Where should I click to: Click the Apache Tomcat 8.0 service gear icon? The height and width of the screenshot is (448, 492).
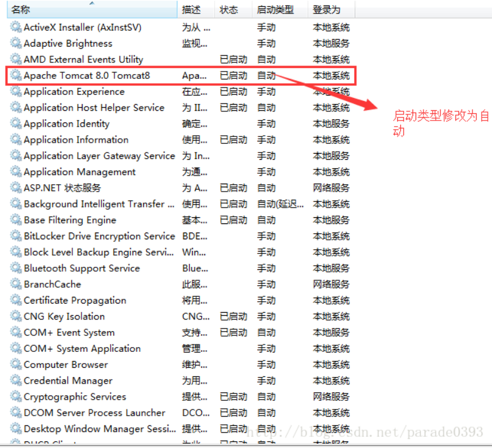click(x=15, y=75)
